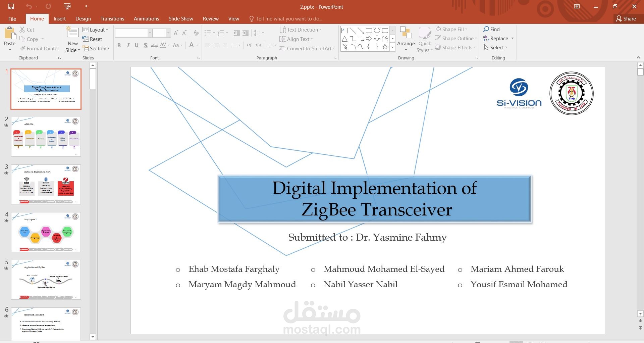The image size is (644, 343).
Task: Select the star shape in gallery
Action: point(385,47)
